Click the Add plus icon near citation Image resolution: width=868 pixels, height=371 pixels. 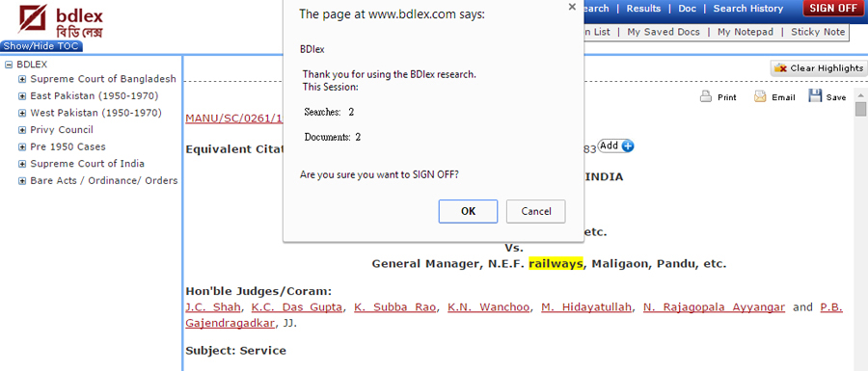[627, 146]
